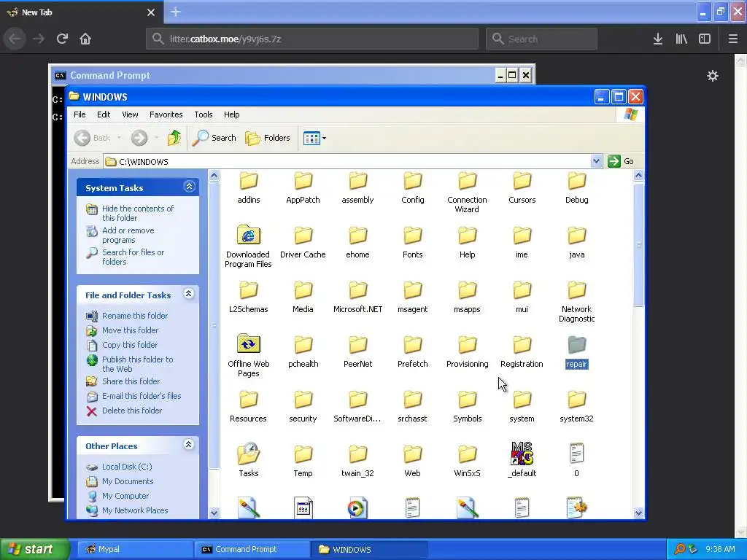
Task: Click Move this folder
Action: tap(130, 330)
